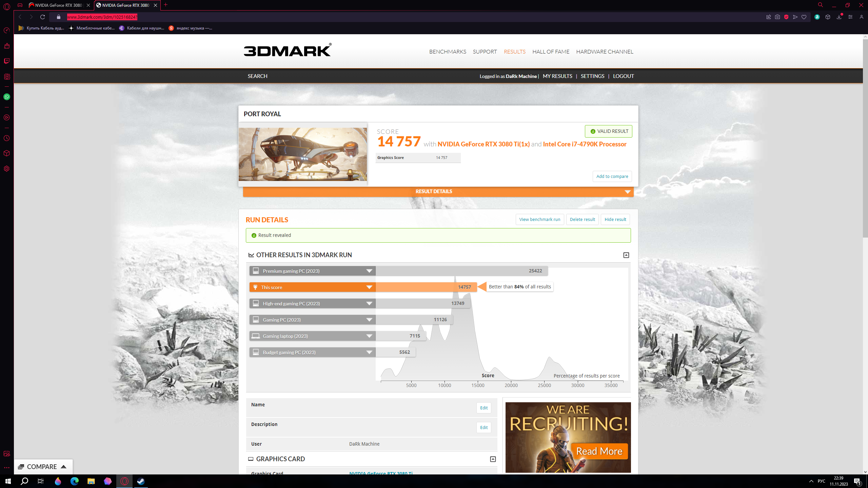
Task: Collapse Other Results in 3DMark Run section
Action: coord(626,255)
